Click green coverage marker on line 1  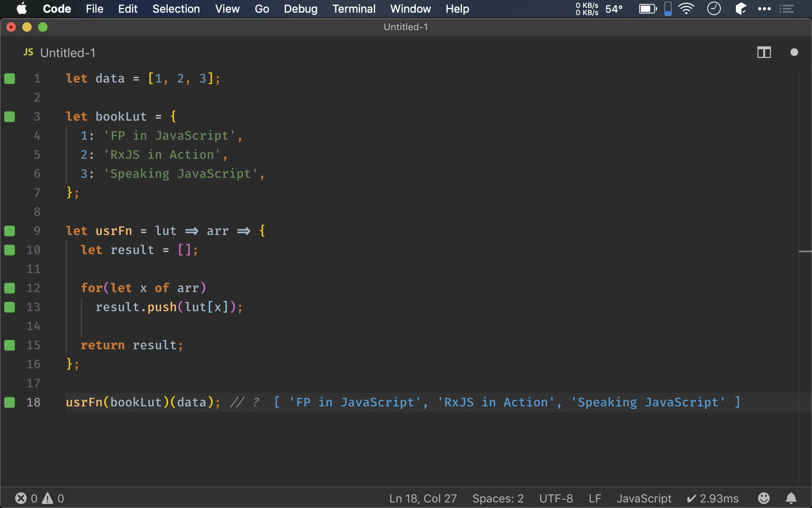click(x=10, y=79)
